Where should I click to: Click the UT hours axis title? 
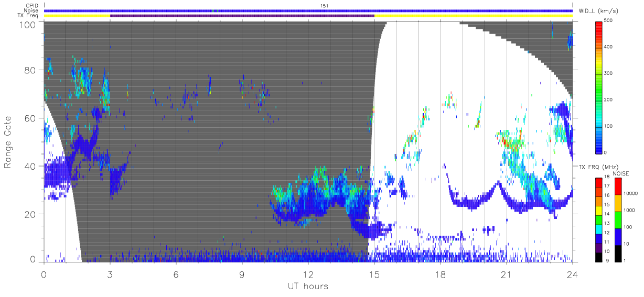pos(308,286)
